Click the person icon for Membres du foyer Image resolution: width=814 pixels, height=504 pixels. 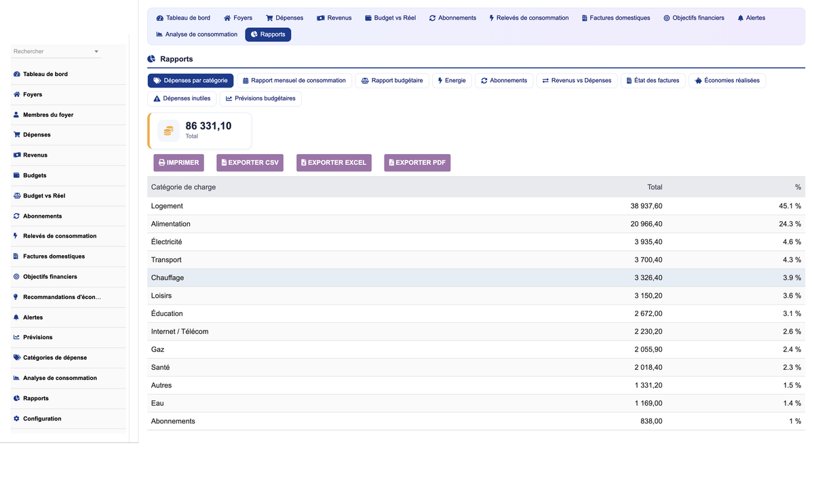(16, 115)
